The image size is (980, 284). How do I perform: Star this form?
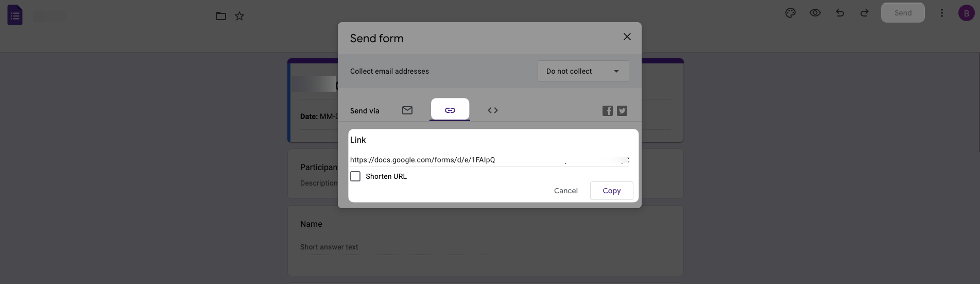[239, 16]
